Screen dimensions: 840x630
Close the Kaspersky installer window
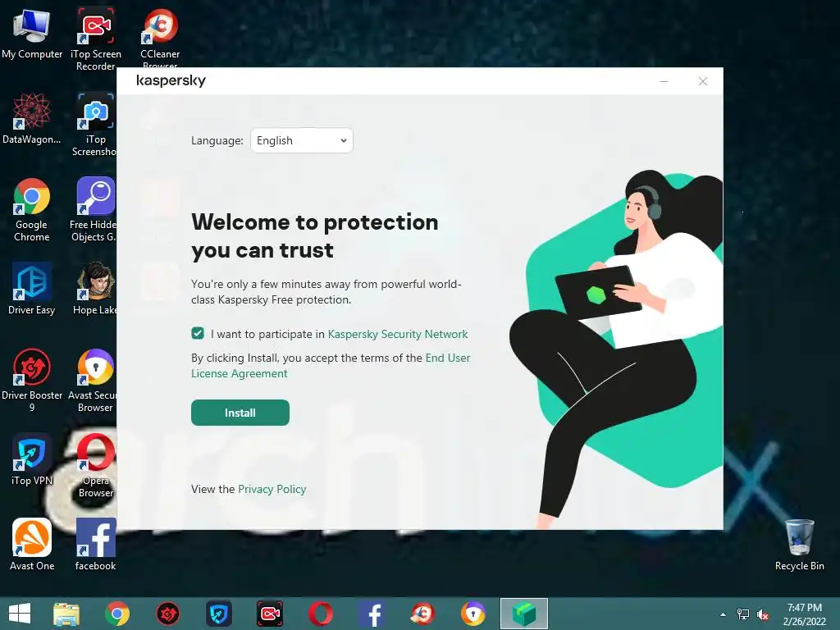point(703,81)
